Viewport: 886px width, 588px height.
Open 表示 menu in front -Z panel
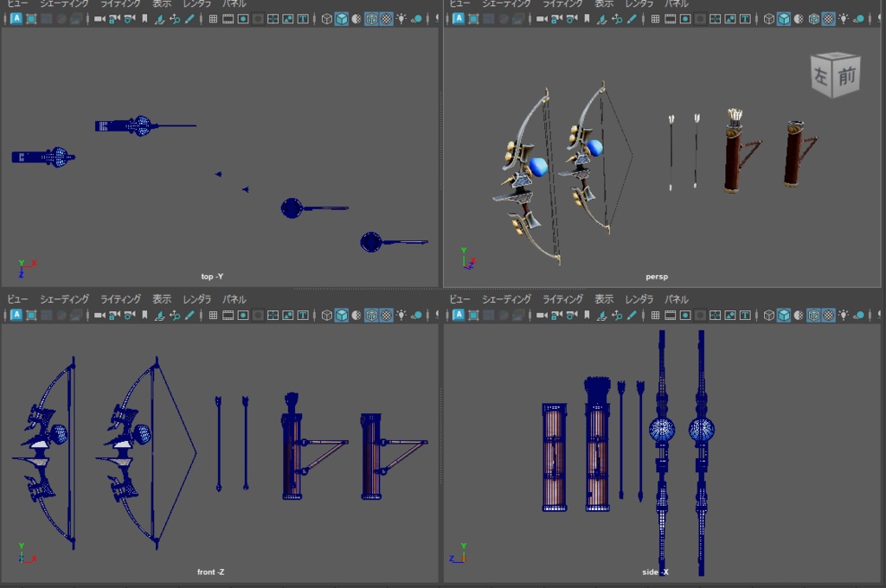click(x=162, y=299)
